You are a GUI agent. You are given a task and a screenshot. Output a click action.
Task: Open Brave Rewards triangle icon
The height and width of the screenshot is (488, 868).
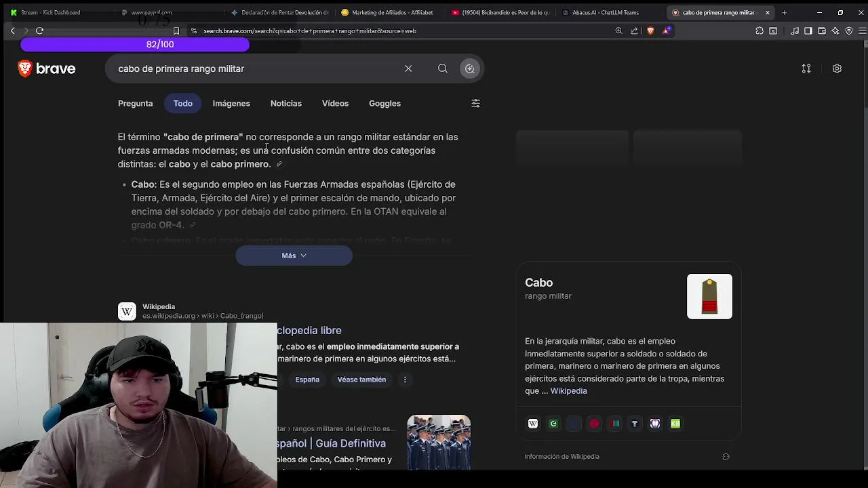667,30
